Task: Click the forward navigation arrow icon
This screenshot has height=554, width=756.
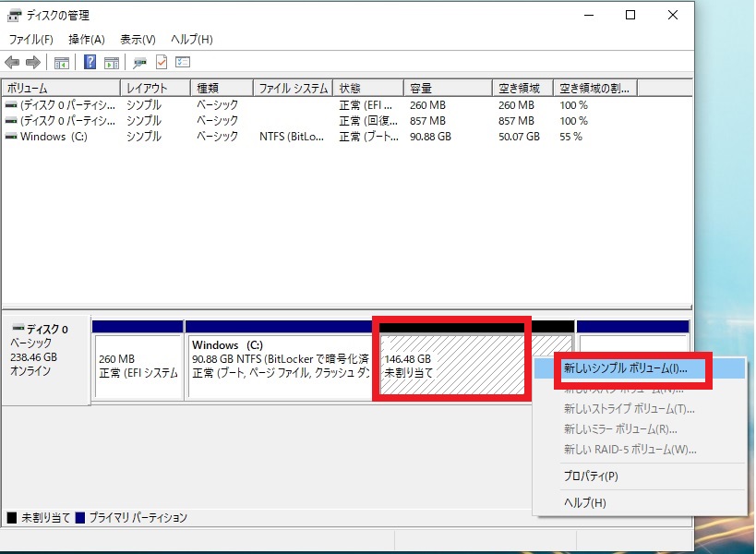Action: pos(31,62)
